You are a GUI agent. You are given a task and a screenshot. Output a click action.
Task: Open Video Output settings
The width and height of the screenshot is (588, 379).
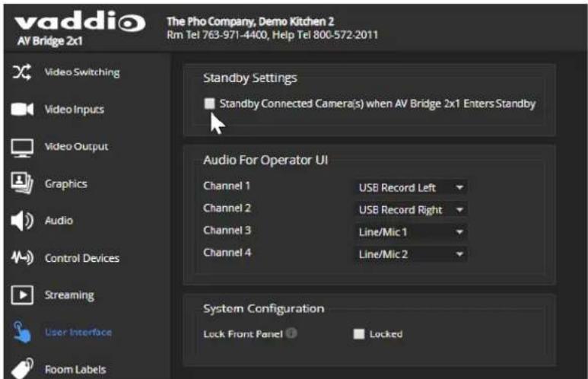click(x=77, y=146)
